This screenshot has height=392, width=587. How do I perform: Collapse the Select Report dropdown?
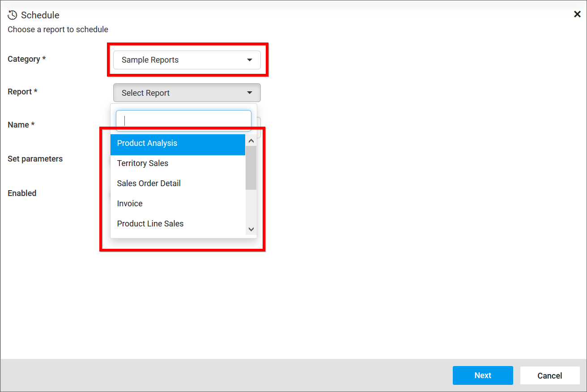click(x=187, y=93)
